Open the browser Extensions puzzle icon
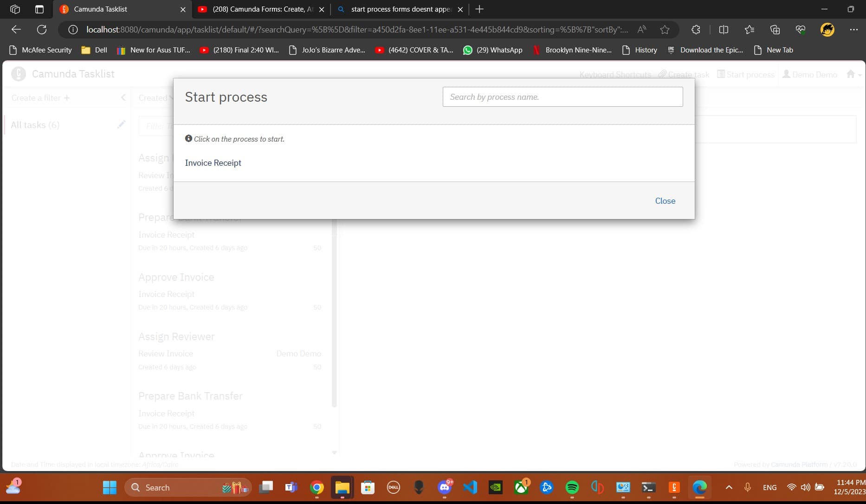 click(696, 30)
